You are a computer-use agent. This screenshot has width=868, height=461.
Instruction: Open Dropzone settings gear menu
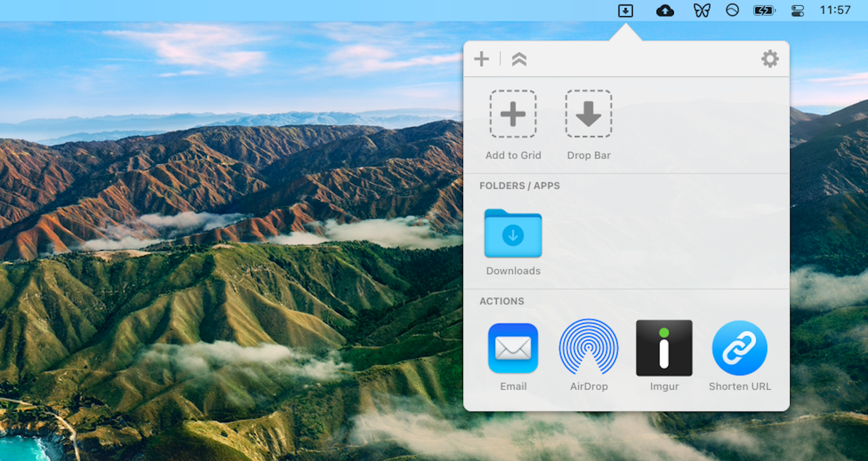pos(770,59)
